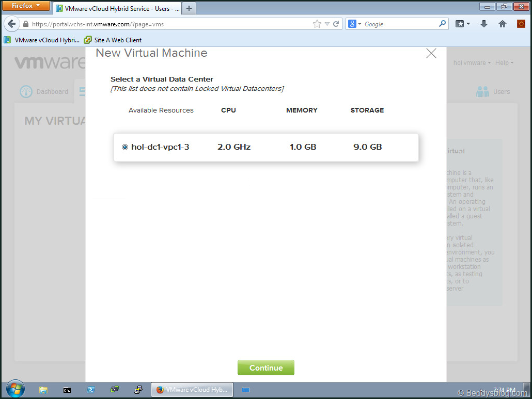Open a new browser tab
The height and width of the screenshot is (399, 532).
189,8
